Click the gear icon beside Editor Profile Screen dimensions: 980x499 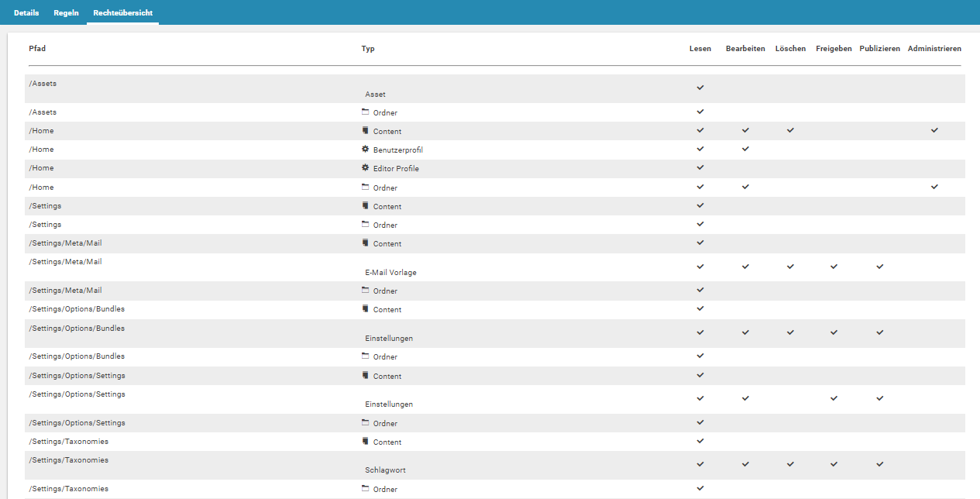pos(365,167)
